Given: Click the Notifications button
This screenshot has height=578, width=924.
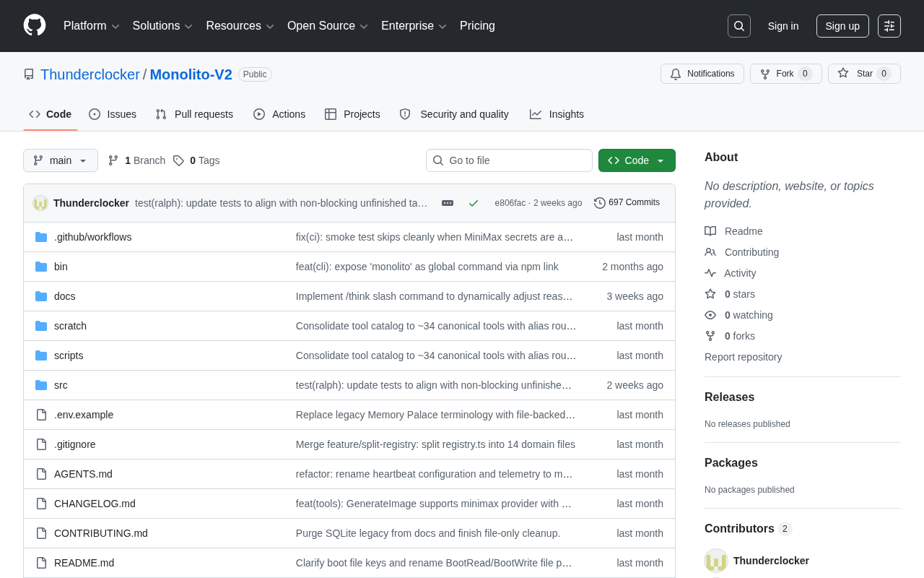Looking at the screenshot, I should pos(702,74).
